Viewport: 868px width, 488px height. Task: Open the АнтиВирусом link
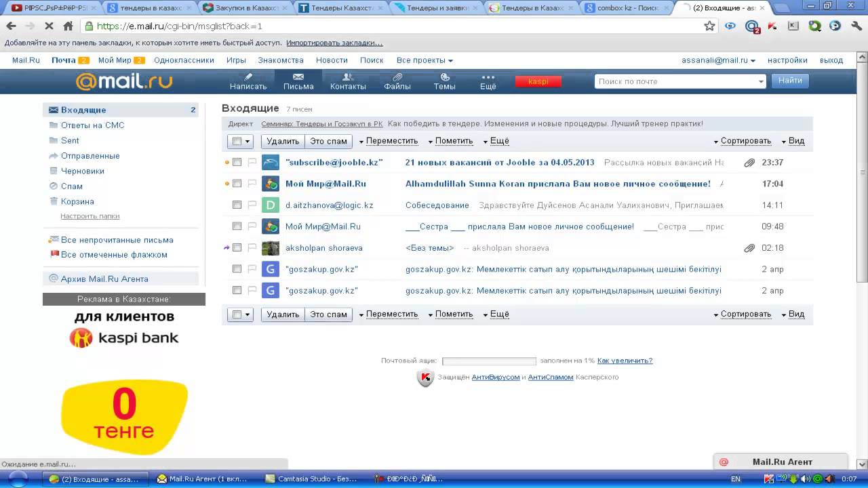pos(496,377)
